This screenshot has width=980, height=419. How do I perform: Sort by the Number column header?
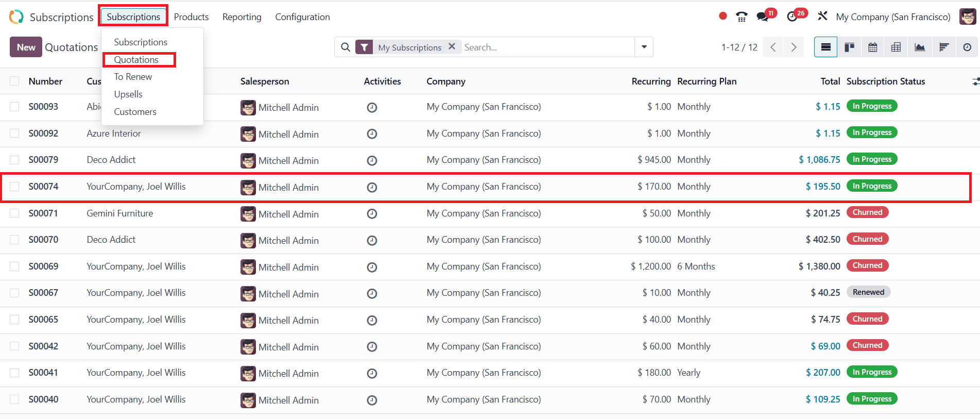[45, 81]
